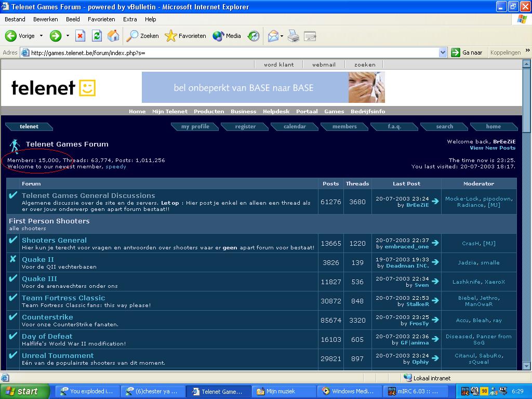
Task: Refresh the page with the Refresh icon
Action: [97, 36]
